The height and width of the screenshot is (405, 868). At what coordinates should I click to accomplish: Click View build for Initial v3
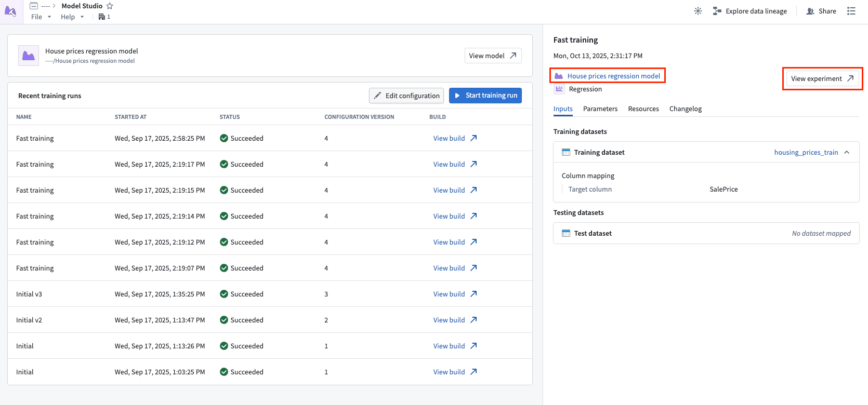(x=449, y=294)
